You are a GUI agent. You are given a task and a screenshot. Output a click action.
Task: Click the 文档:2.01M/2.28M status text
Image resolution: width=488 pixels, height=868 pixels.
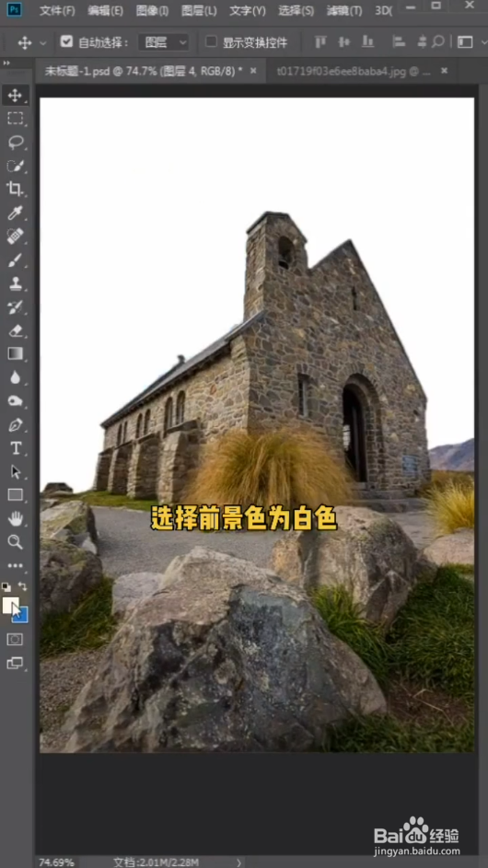click(157, 862)
